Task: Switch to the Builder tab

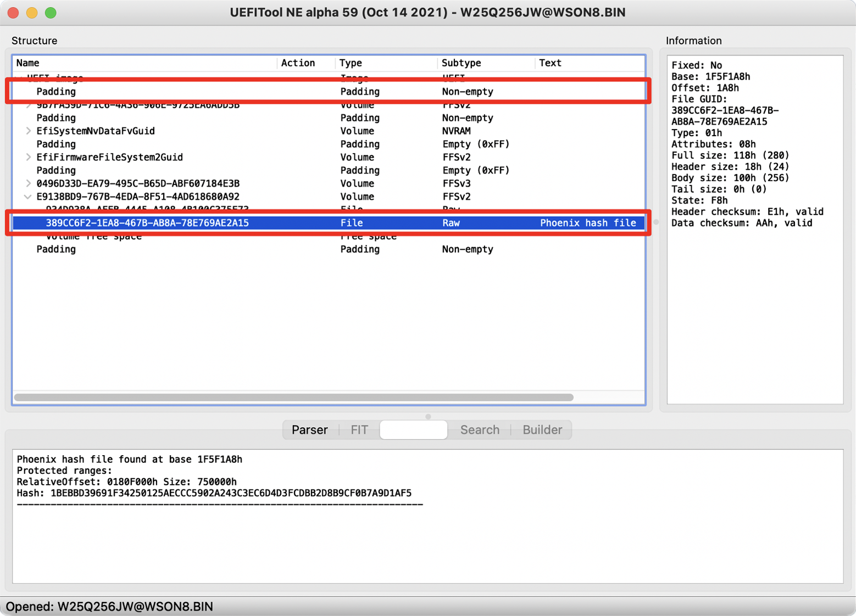Action: tap(542, 430)
